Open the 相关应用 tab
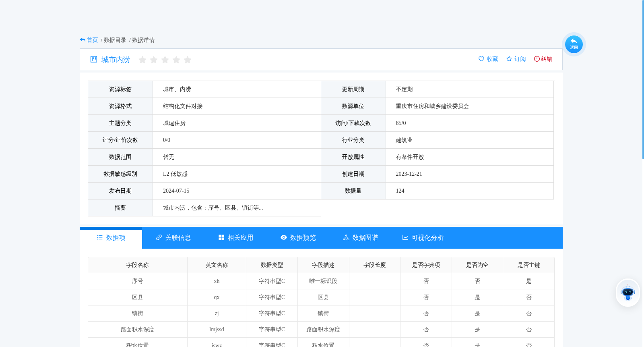This screenshot has width=644, height=347. [x=235, y=238]
